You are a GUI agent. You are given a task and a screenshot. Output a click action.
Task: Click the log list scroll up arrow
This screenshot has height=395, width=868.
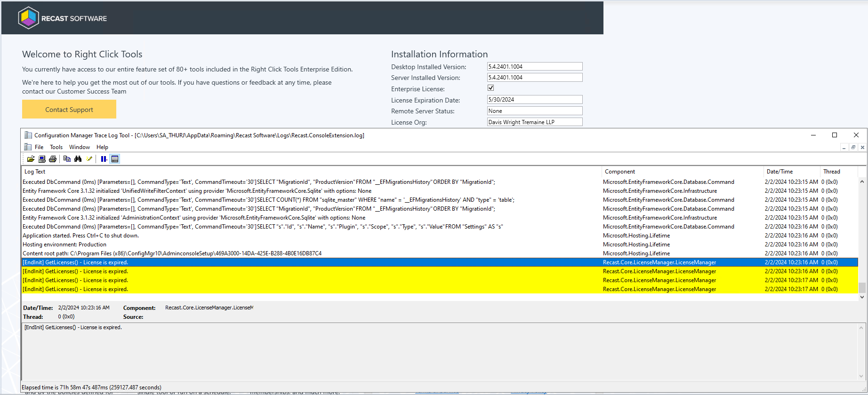point(862,182)
